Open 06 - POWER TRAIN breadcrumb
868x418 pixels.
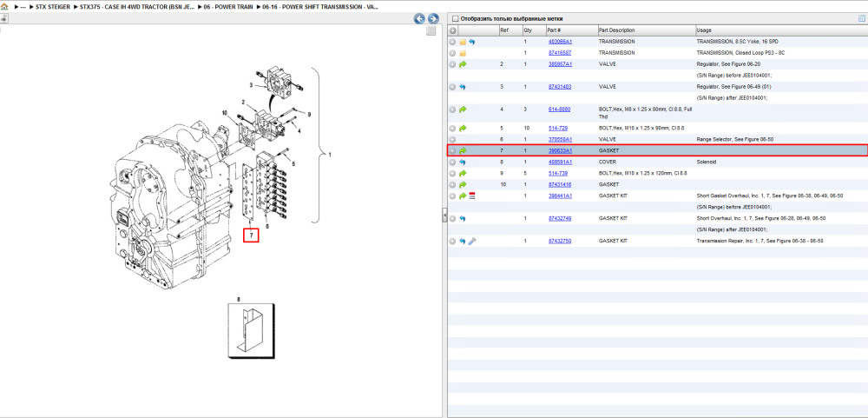tap(228, 7)
